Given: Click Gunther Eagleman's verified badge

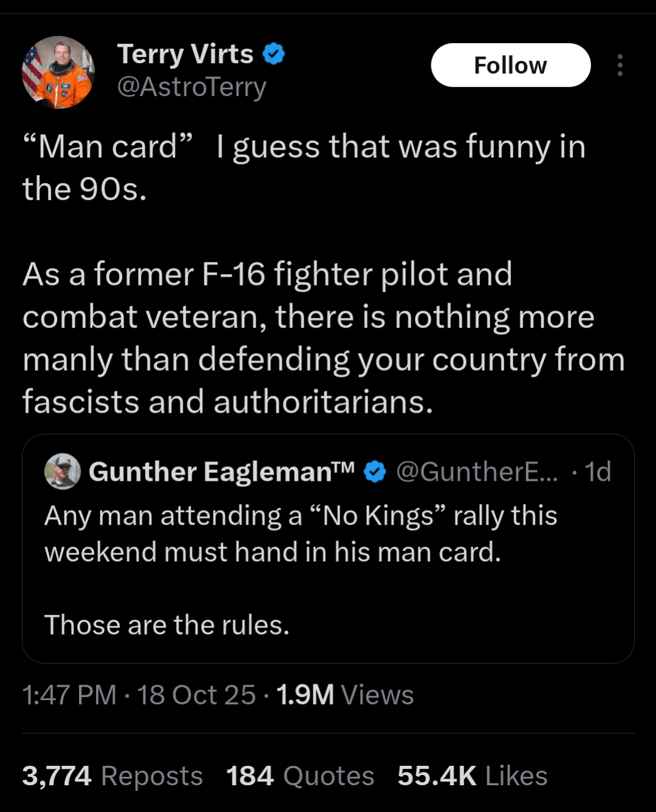Looking at the screenshot, I should click(375, 472).
